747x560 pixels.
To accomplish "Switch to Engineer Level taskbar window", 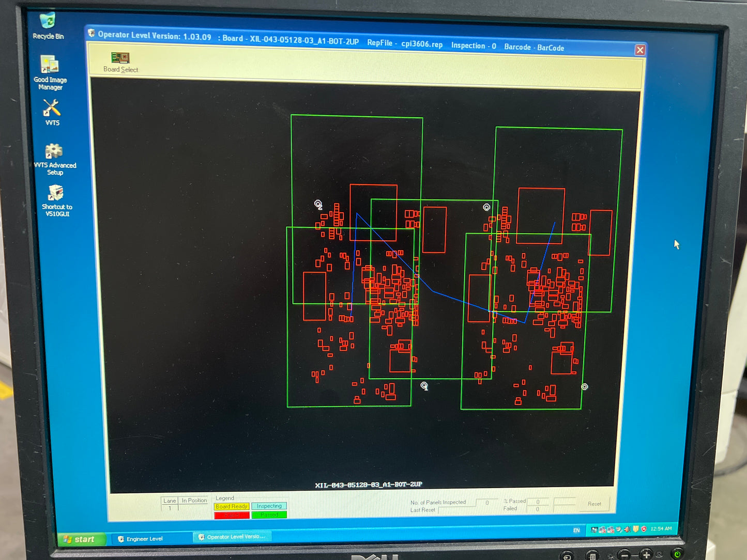I will point(145,539).
